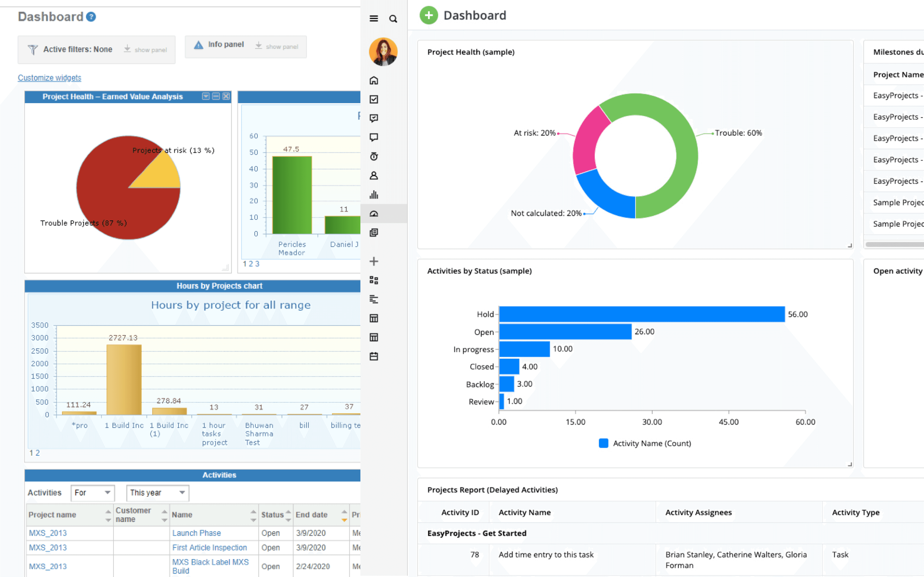Click the green add plus button

(429, 15)
